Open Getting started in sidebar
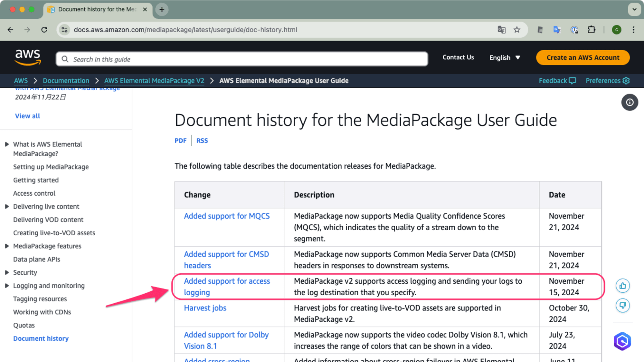Screen dimensions: 644x362 click(x=36, y=180)
